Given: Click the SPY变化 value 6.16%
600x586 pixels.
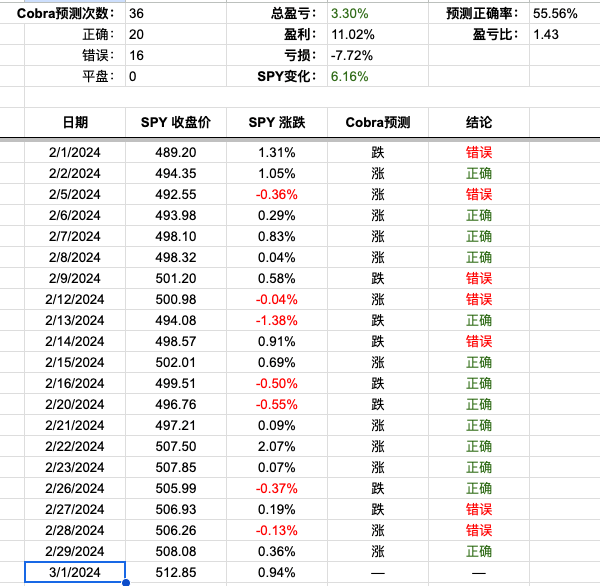Looking at the screenshot, I should 378,77.
